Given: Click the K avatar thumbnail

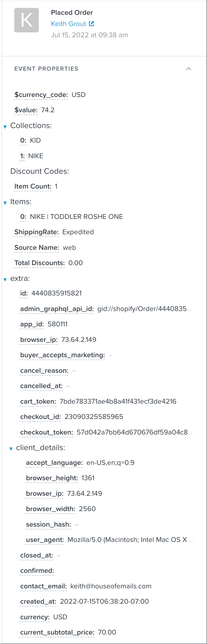Looking at the screenshot, I should pos(27,20).
